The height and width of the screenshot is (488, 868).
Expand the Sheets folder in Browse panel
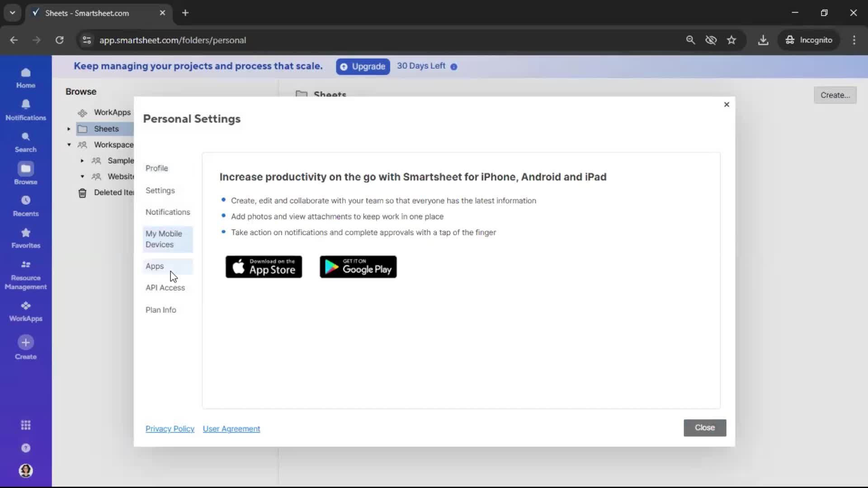coord(68,129)
